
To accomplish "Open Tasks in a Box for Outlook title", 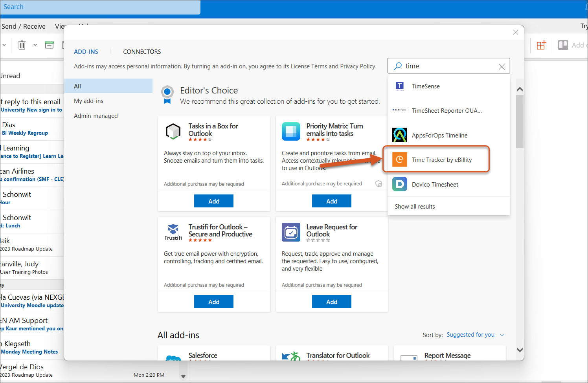I will (213, 130).
